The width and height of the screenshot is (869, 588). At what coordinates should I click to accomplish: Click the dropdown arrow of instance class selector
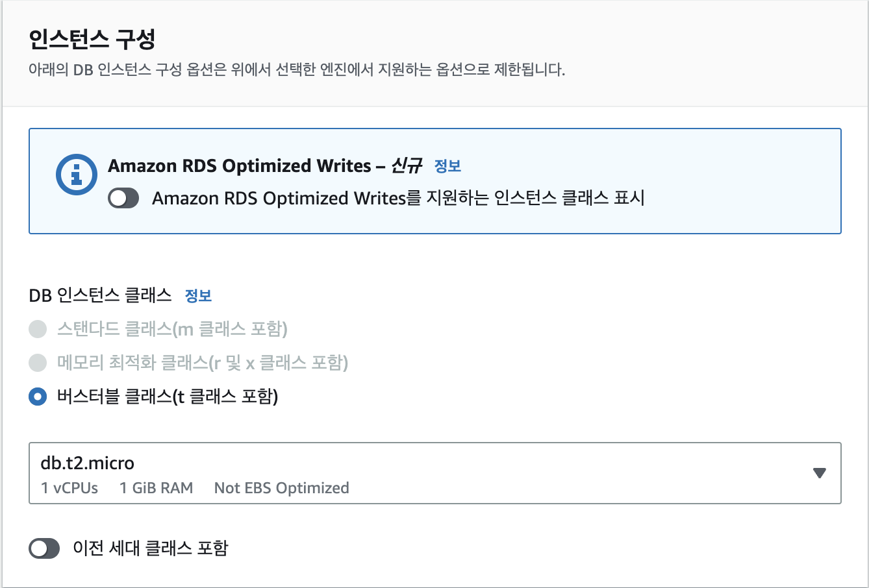click(x=820, y=473)
